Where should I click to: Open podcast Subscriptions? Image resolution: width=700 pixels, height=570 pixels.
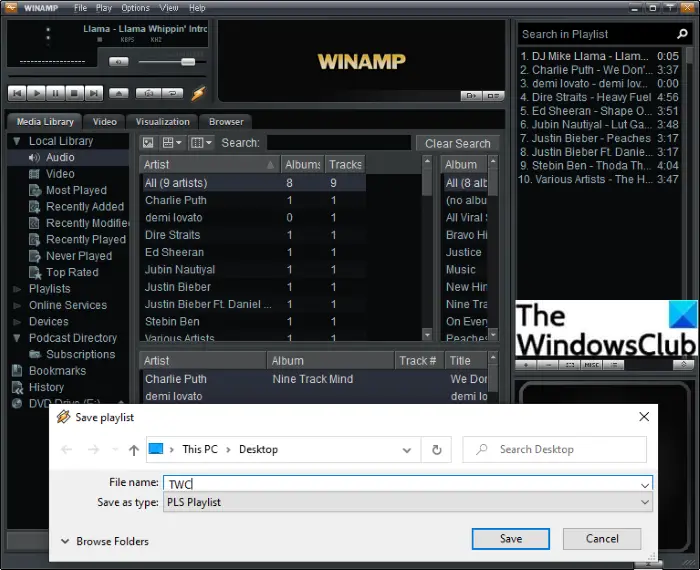coord(80,354)
